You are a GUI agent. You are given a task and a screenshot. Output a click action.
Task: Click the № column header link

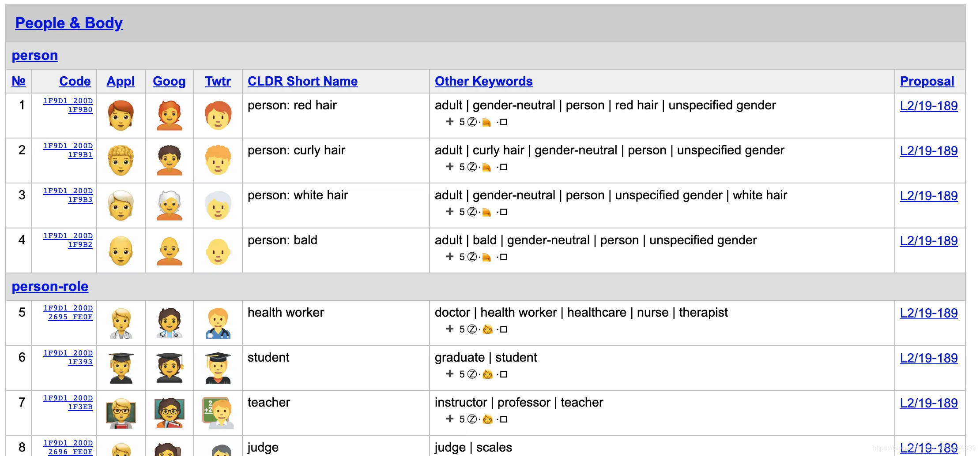(19, 81)
